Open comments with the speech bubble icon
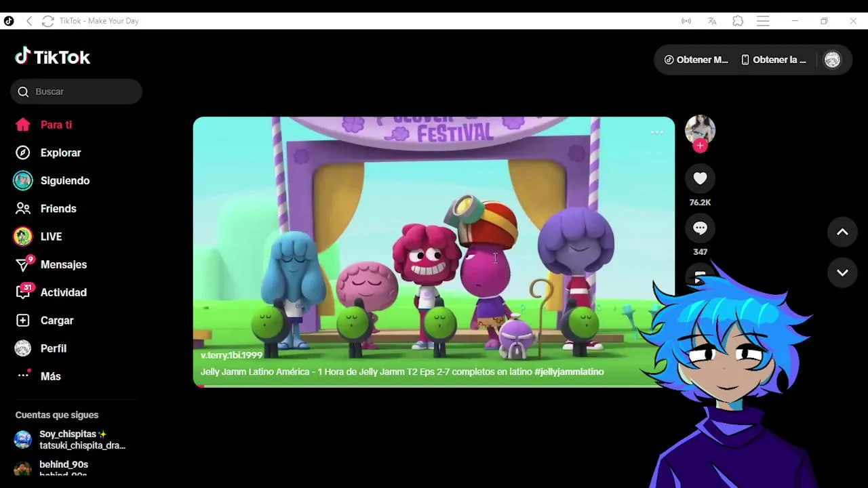The width and height of the screenshot is (868, 488). (x=700, y=228)
